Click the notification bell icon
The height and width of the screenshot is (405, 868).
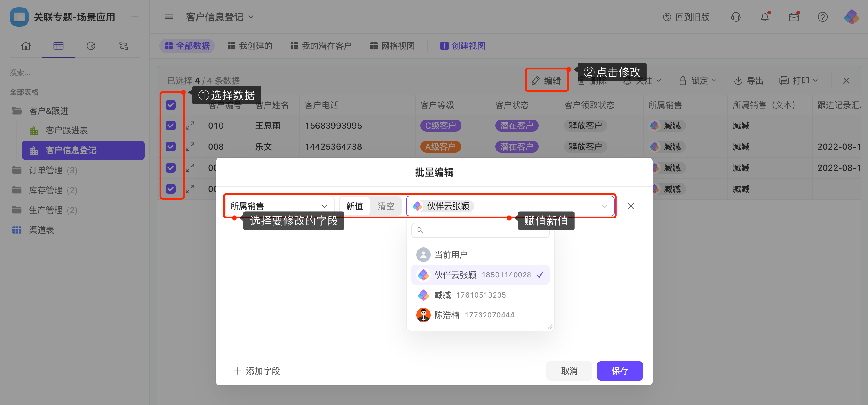(765, 17)
